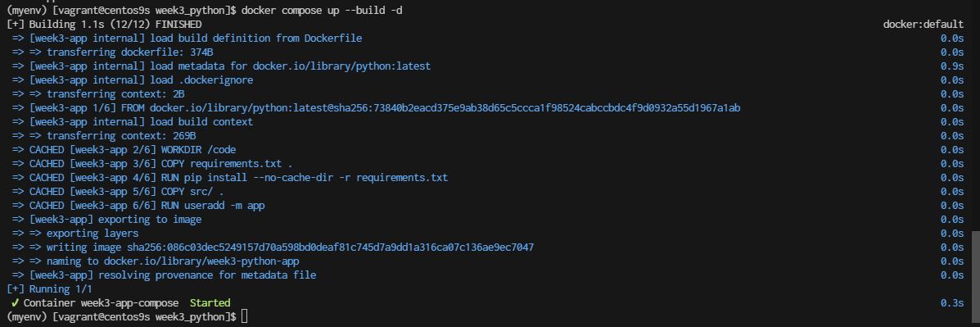Click the "docker:default" label at top right
This screenshot has height=327, width=980.
(x=924, y=25)
